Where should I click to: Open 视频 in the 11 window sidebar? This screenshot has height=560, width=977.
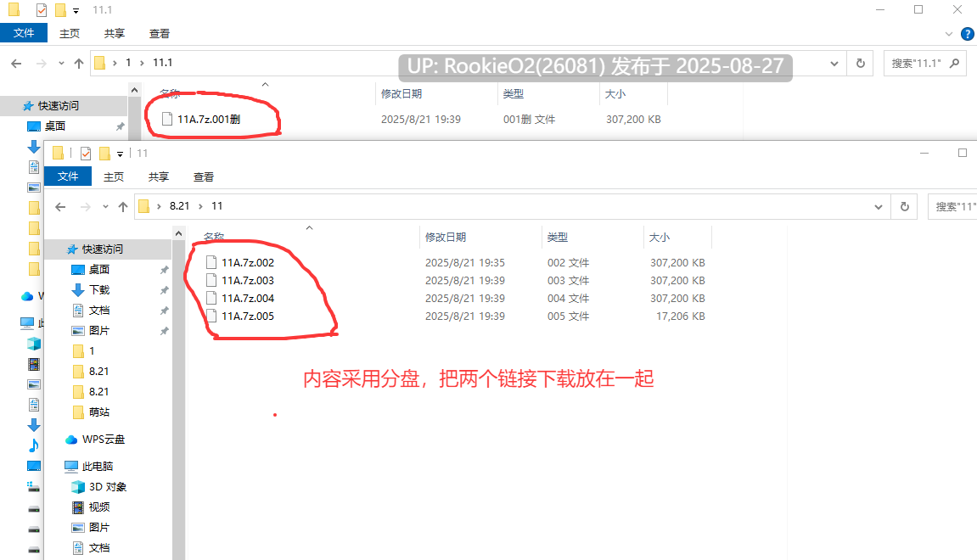click(x=99, y=507)
